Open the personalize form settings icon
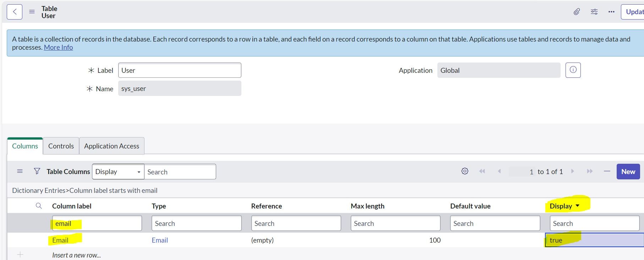Image resolution: width=644 pixels, height=260 pixels. 594,12
